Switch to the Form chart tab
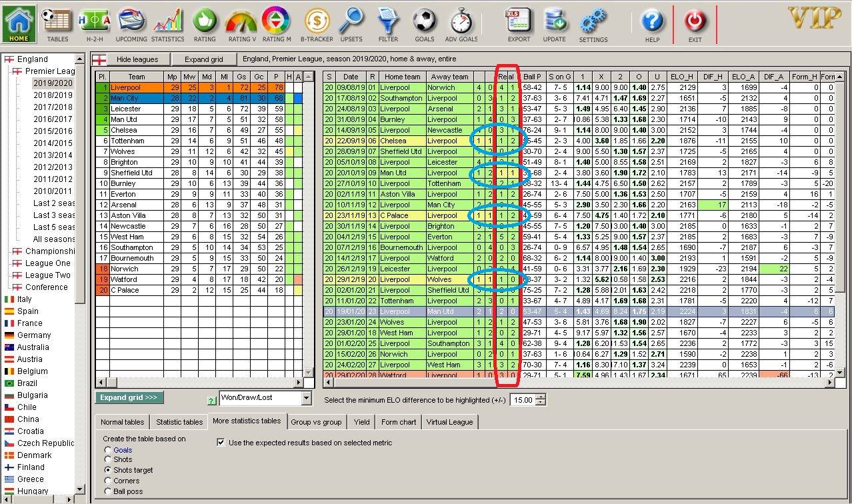The width and height of the screenshot is (852, 504). pyautogui.click(x=399, y=422)
